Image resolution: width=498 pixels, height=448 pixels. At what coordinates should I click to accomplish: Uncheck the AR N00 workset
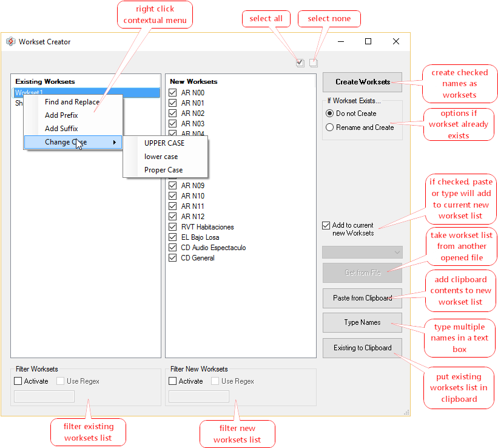pyautogui.click(x=172, y=92)
